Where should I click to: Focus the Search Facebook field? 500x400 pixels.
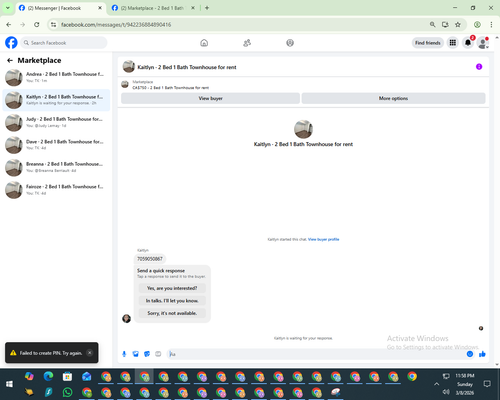point(64,43)
